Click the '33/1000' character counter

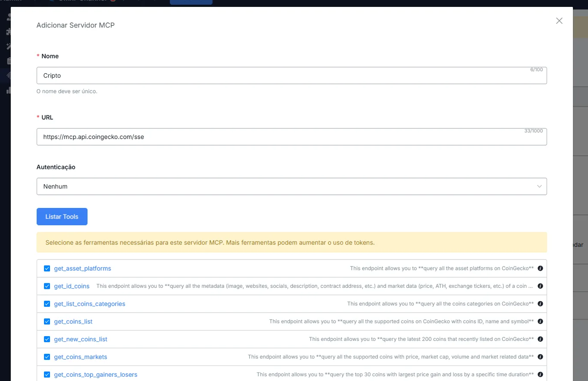pyautogui.click(x=534, y=131)
